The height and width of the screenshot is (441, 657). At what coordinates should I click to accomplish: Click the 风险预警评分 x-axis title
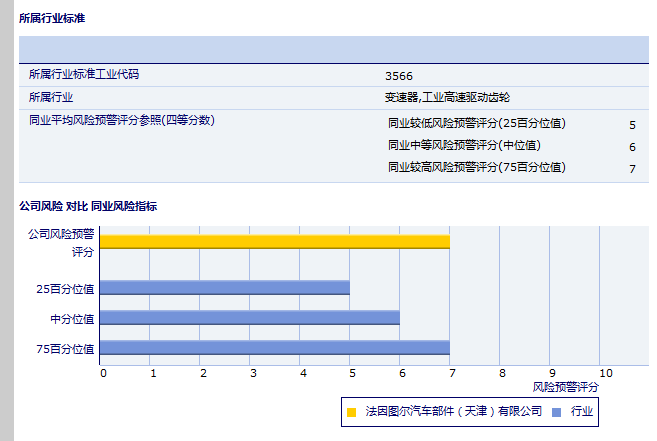coord(565,386)
